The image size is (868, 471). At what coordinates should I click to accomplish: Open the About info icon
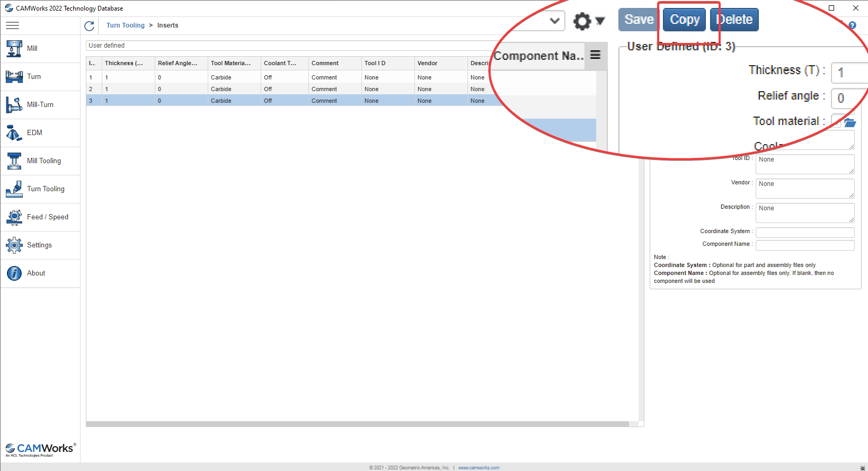click(x=14, y=273)
